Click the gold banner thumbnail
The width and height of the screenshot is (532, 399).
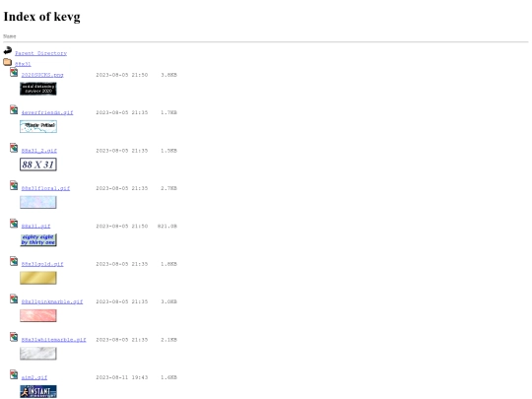[38, 278]
